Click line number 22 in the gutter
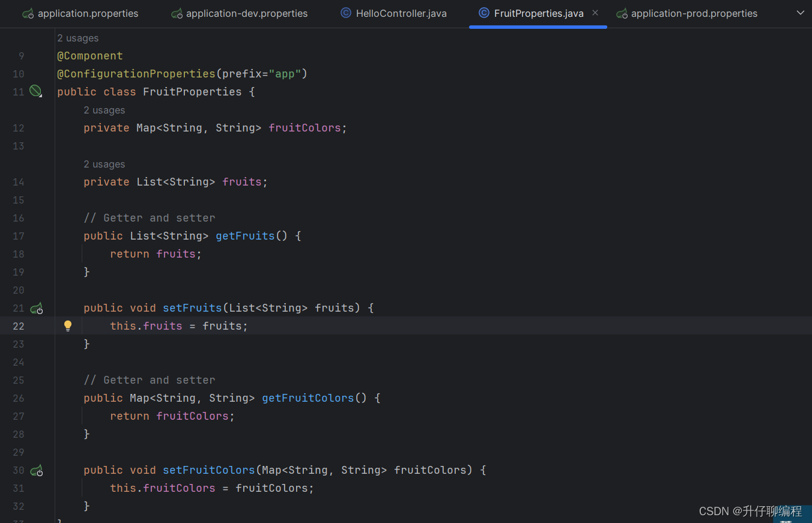The image size is (812, 523). [19, 326]
